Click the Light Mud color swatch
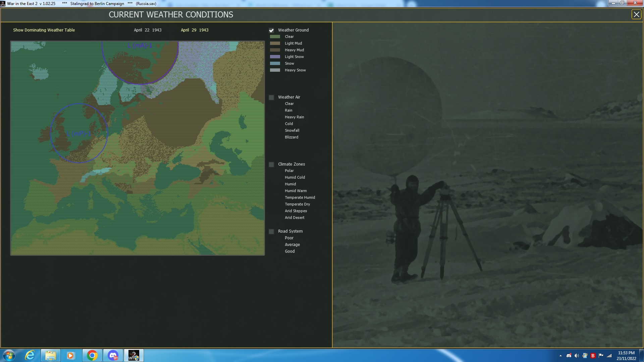This screenshot has width=644, height=362. [275, 43]
